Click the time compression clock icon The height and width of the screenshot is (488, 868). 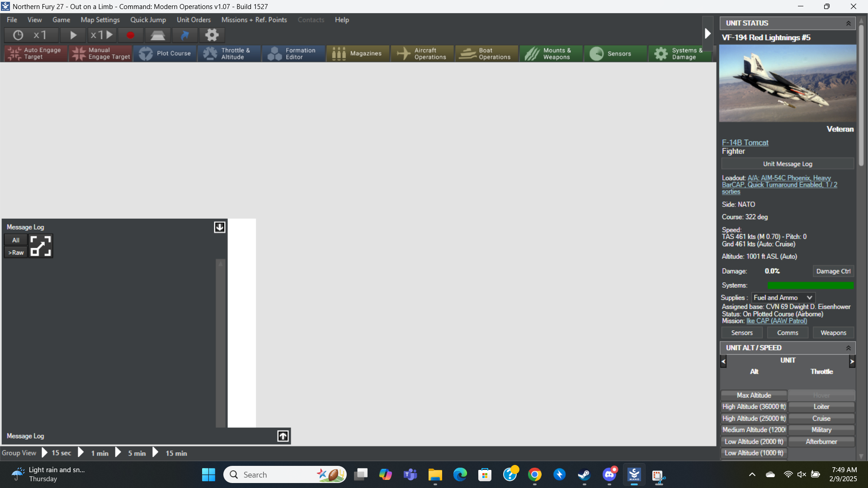tap(18, 35)
